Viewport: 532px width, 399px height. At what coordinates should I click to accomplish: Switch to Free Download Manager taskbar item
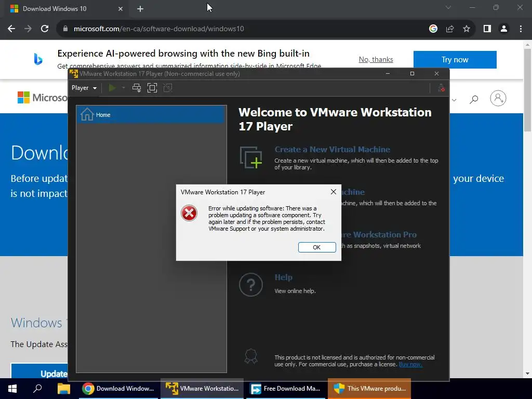[x=286, y=389]
